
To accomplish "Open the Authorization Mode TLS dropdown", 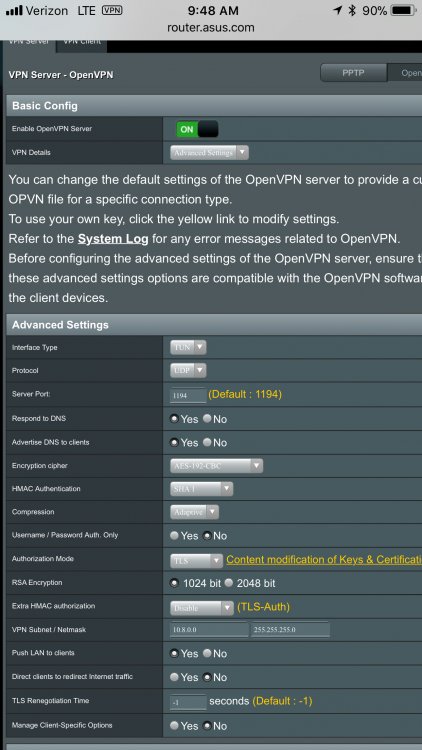I will (x=196, y=560).
